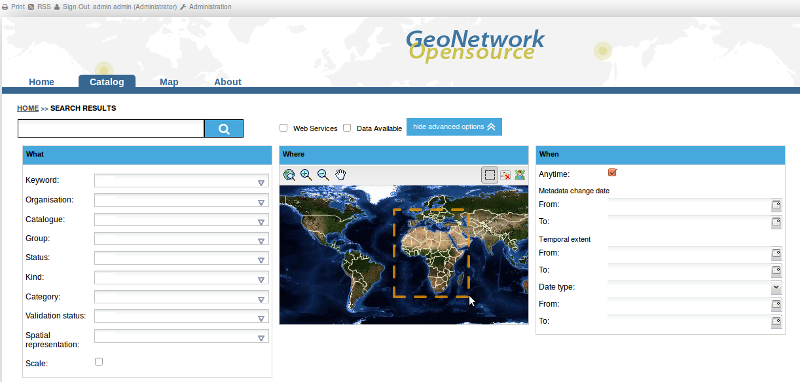This screenshot has height=382, width=800.
Task: Click hide advanced options button
Action: point(454,127)
